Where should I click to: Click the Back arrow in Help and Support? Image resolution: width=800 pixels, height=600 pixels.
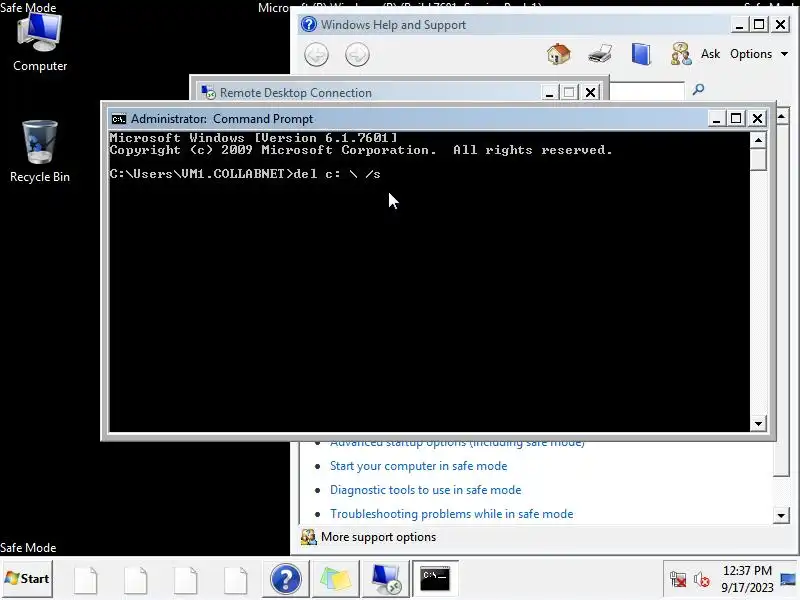coord(316,55)
